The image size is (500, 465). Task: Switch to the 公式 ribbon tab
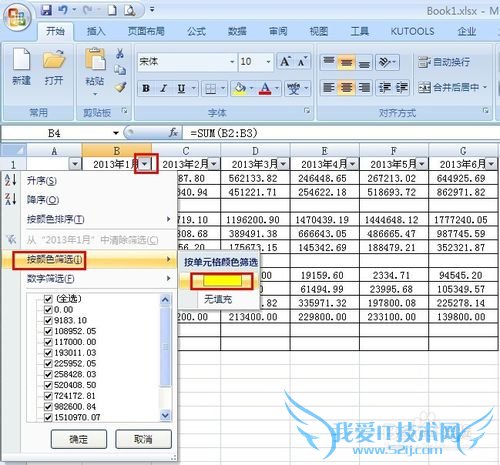tap(196, 31)
